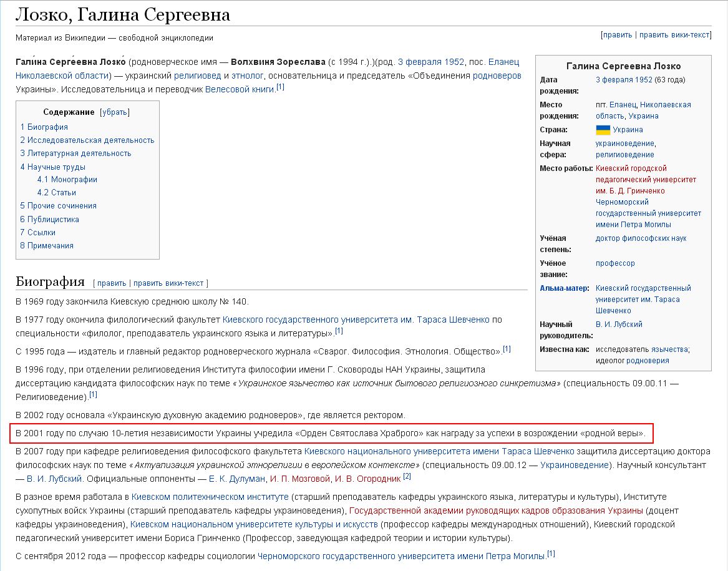Click text 'В 1969 году закончила Киевскую среднюю школу'

117,301
